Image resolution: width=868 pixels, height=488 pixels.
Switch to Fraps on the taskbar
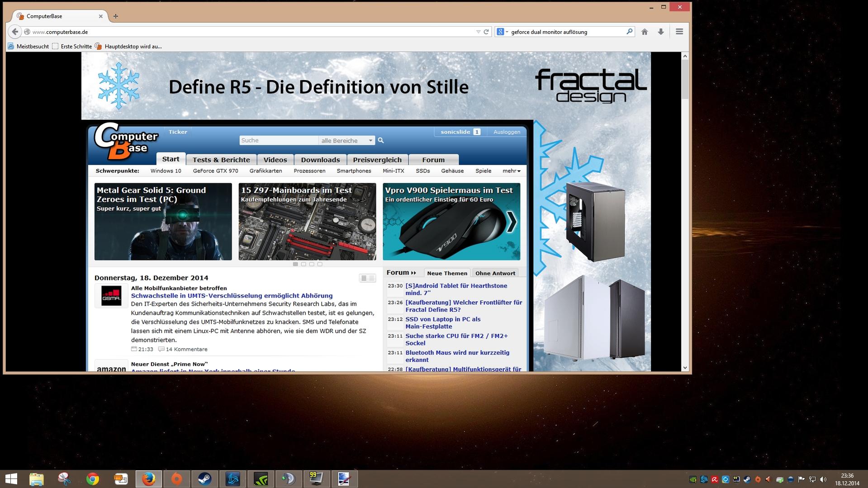[317, 479]
